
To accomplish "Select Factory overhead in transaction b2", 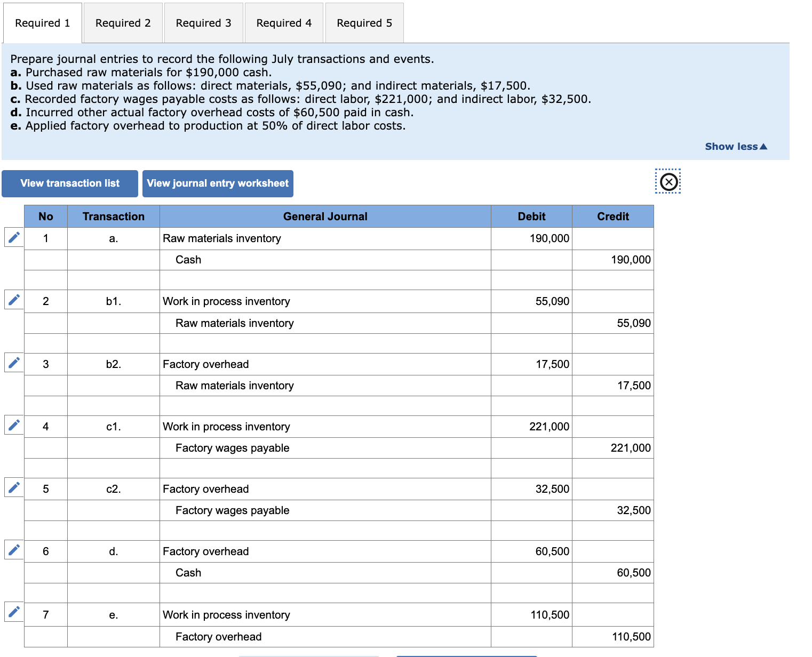I will pos(325,364).
